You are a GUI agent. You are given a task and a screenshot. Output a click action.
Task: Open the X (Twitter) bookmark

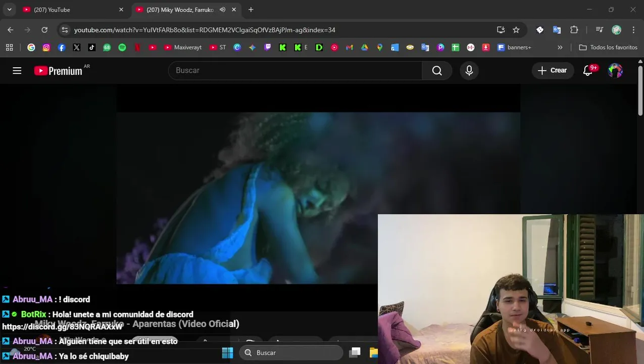tap(77, 48)
